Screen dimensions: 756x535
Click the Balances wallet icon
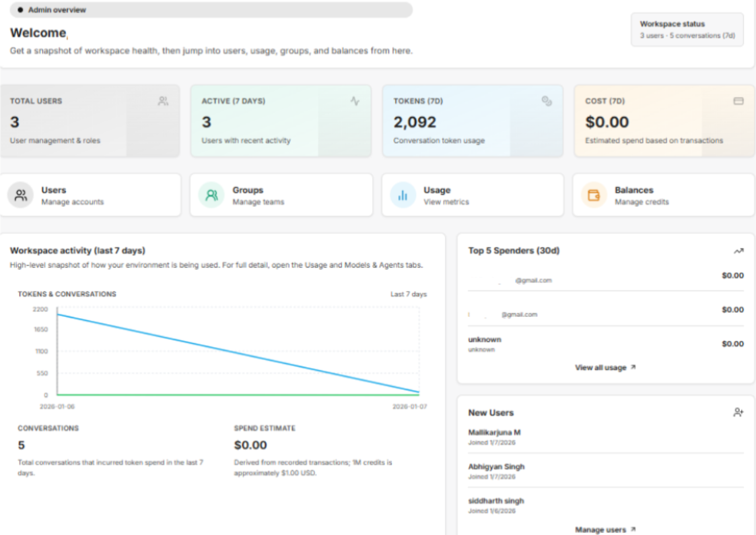coord(594,195)
